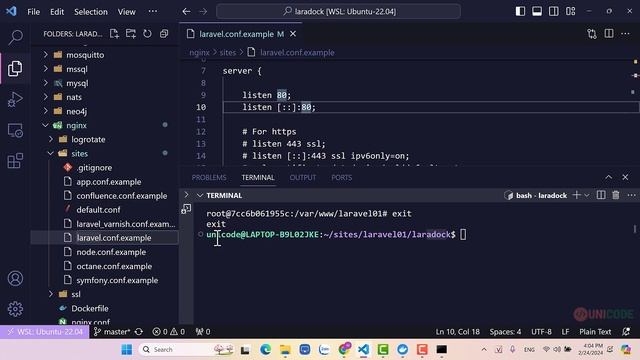Click the command center search box
Image resolution: width=640 pixels, height=360 pixels.
click(x=338, y=11)
